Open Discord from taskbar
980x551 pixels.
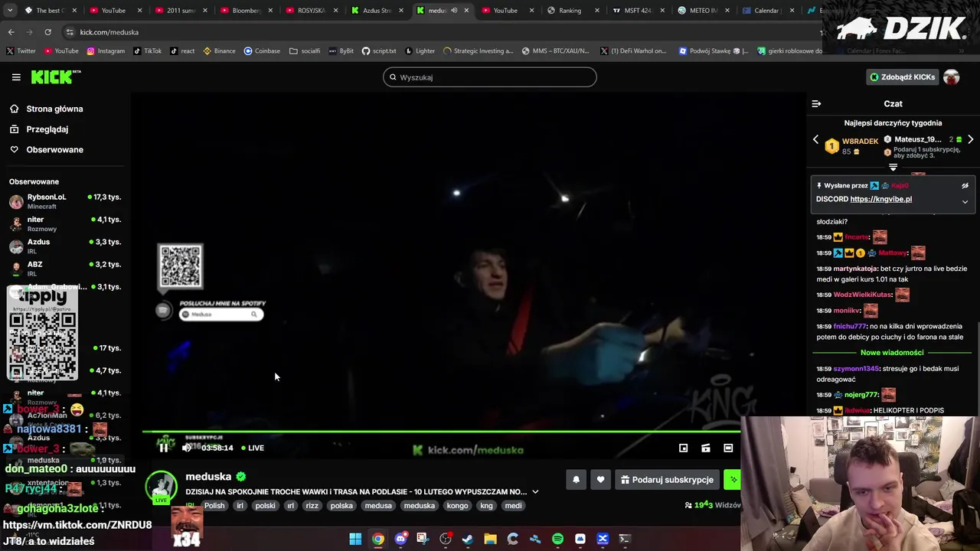pos(400,539)
